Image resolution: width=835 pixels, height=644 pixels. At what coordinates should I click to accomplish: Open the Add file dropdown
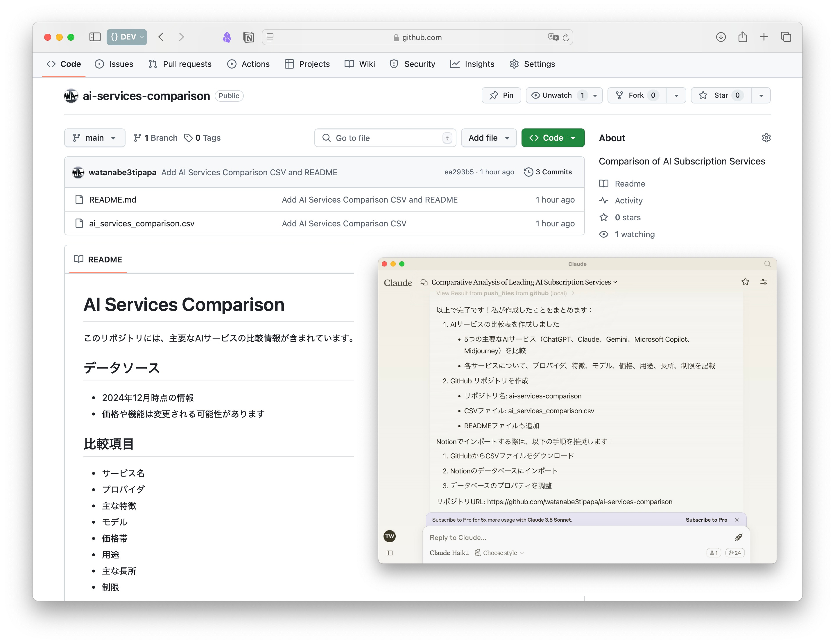click(489, 138)
